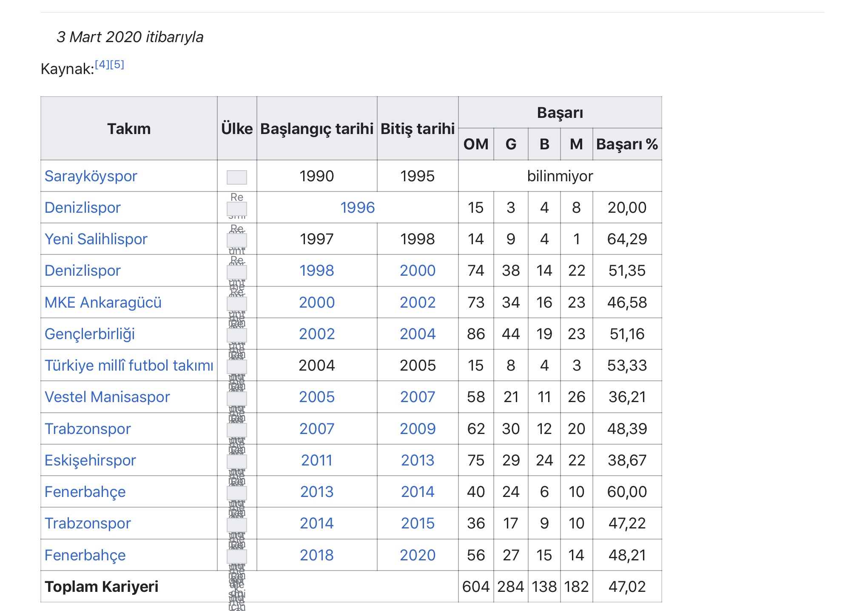The height and width of the screenshot is (611, 868).
Task: Open Türkiye millî futbol takımı link
Action: point(129,365)
